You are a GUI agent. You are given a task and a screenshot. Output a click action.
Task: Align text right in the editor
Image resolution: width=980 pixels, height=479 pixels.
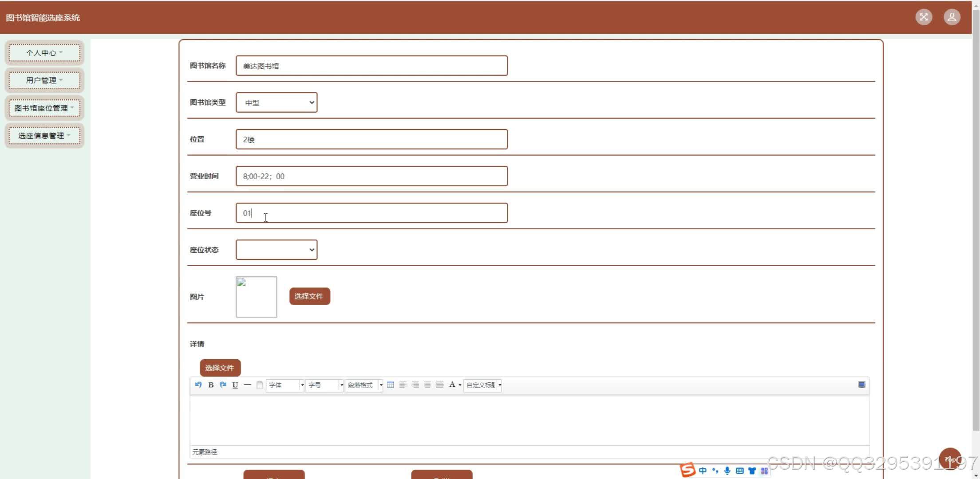(415, 385)
